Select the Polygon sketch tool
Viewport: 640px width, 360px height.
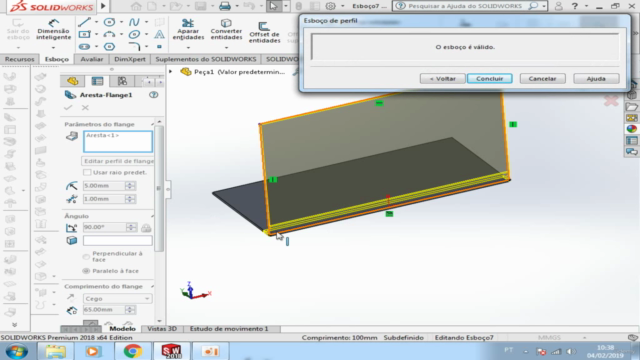coord(109,47)
